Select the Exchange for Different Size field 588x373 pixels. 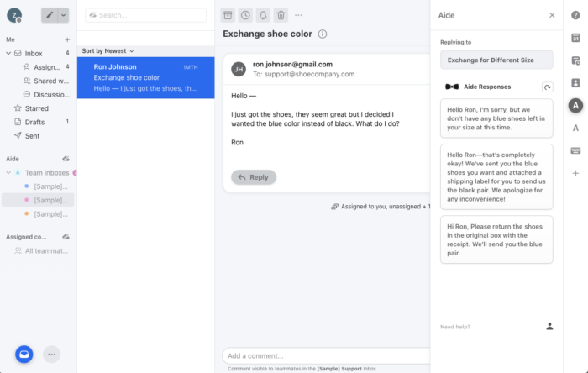click(x=496, y=60)
